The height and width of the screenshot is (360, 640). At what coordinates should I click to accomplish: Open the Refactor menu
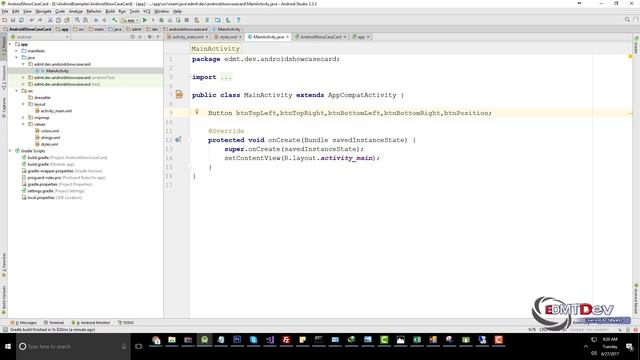(x=94, y=11)
